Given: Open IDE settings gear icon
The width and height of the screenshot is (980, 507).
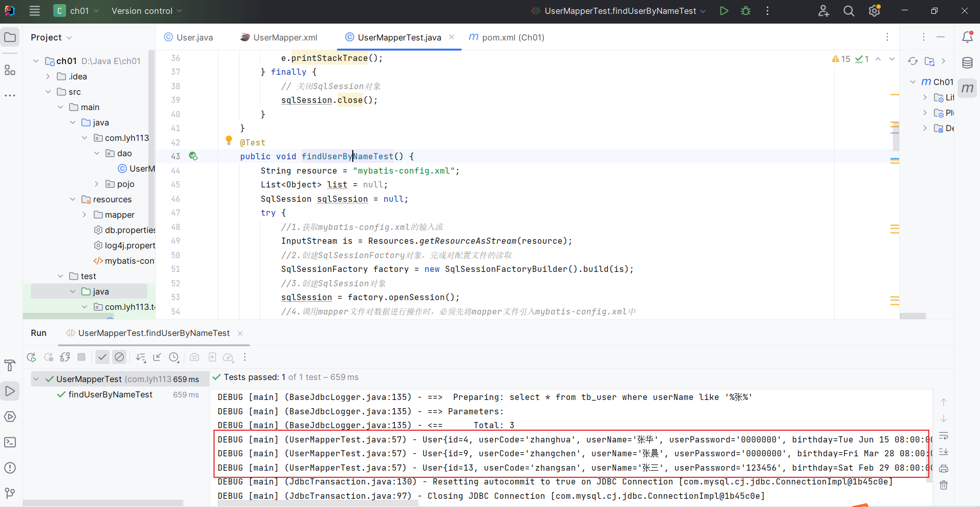Looking at the screenshot, I should (x=875, y=11).
